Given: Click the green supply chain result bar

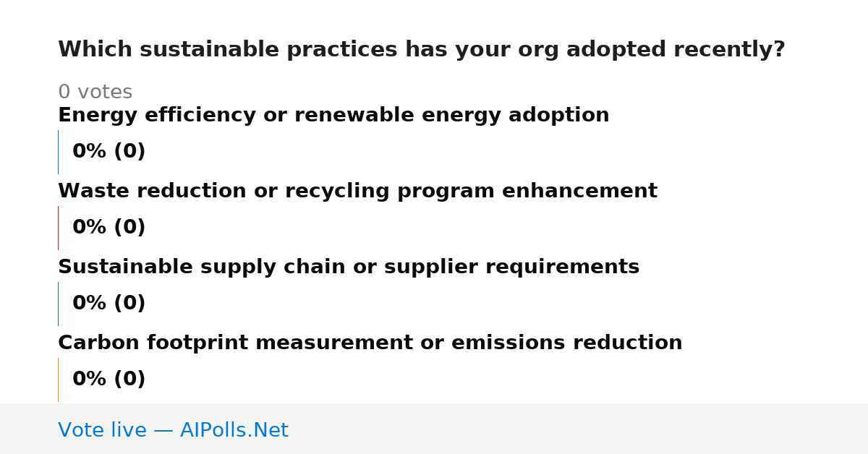Looking at the screenshot, I should [58, 304].
